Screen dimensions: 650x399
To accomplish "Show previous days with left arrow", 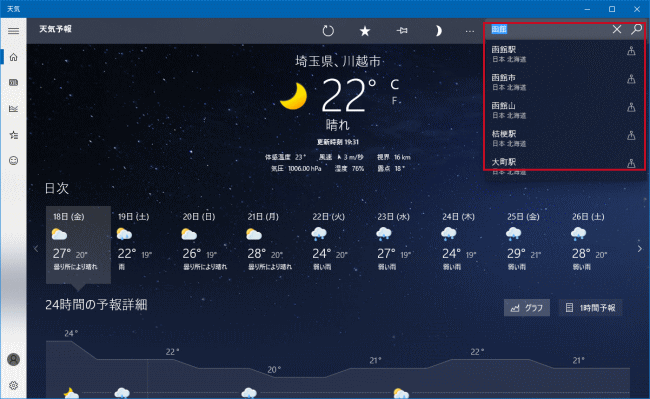I will click(36, 249).
